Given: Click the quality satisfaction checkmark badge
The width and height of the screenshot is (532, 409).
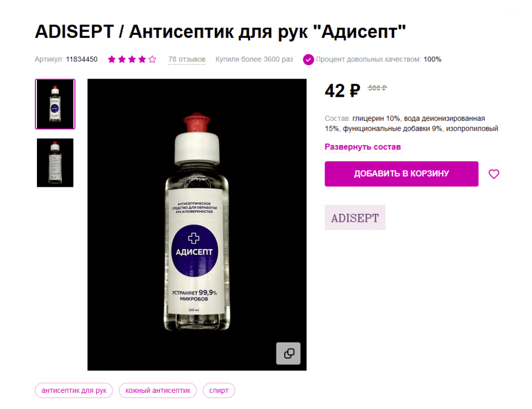Looking at the screenshot, I should pyautogui.click(x=308, y=60).
